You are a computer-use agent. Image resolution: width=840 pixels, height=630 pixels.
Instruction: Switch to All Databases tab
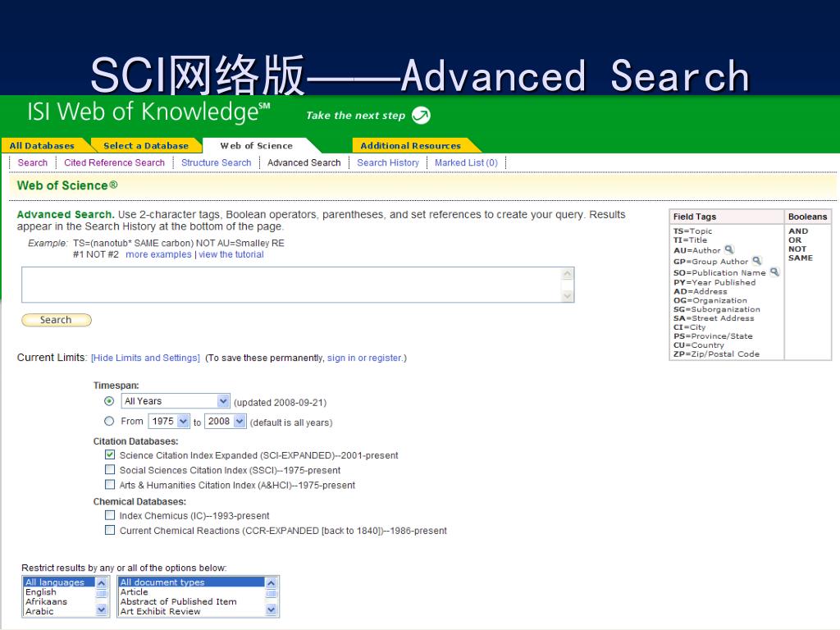[43, 146]
